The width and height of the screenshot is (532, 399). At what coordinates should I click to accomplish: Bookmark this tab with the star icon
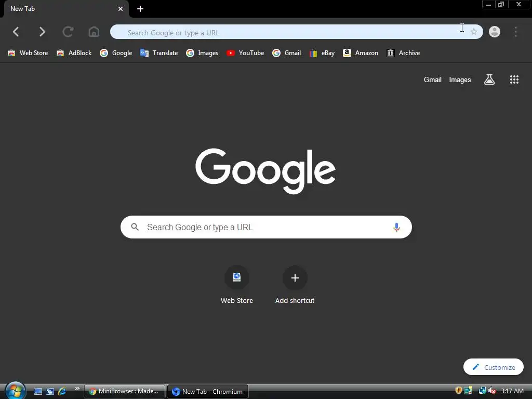click(474, 32)
